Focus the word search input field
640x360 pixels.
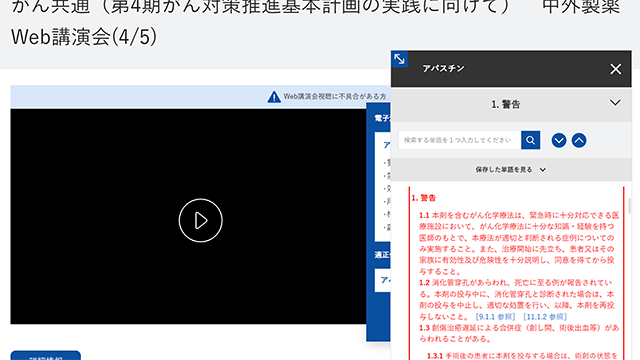[x=460, y=140]
